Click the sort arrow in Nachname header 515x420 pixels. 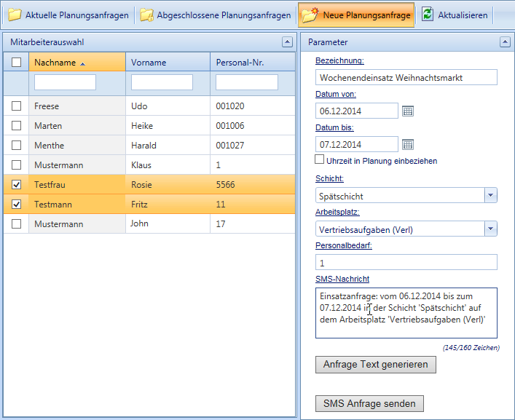point(83,63)
